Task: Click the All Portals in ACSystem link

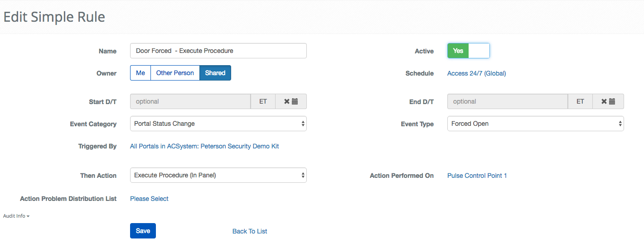Action: 204,146
